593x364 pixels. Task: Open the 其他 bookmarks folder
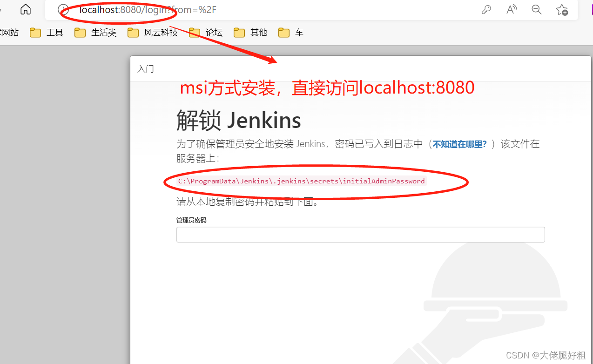[x=250, y=33]
